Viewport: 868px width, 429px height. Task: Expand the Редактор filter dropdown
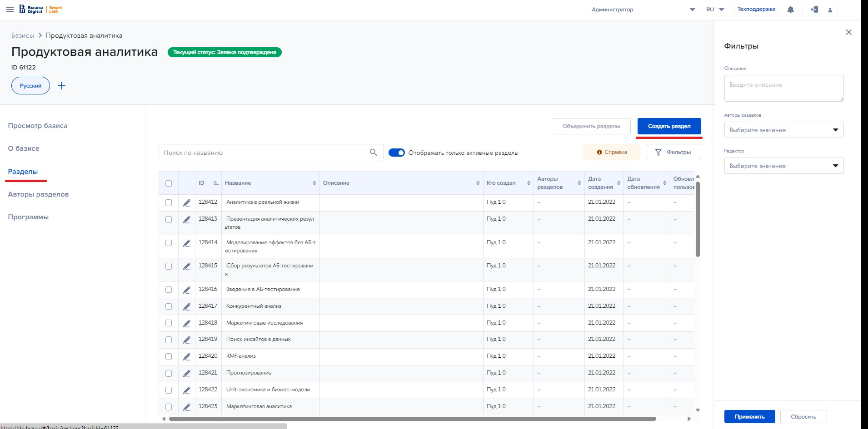point(783,166)
